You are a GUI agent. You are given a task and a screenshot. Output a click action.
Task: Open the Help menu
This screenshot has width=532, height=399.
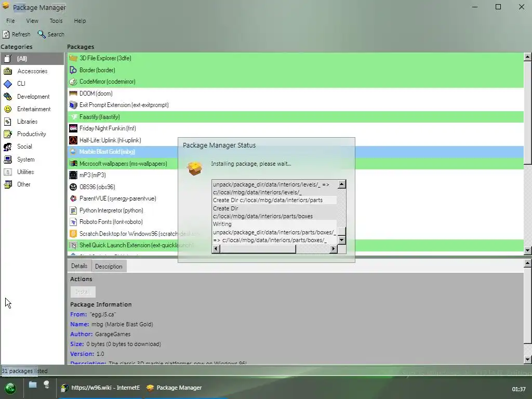point(80,21)
